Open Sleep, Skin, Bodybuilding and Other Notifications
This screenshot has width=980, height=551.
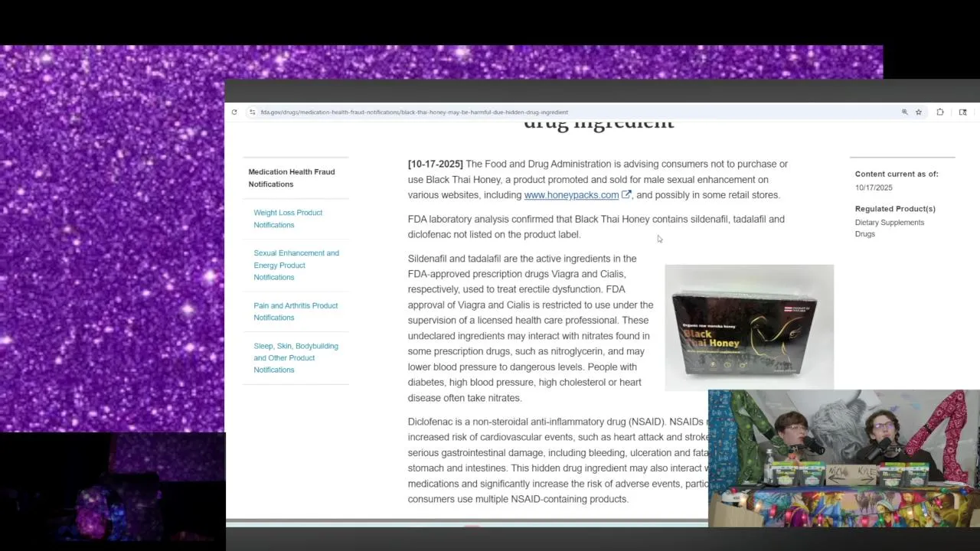[x=296, y=357]
